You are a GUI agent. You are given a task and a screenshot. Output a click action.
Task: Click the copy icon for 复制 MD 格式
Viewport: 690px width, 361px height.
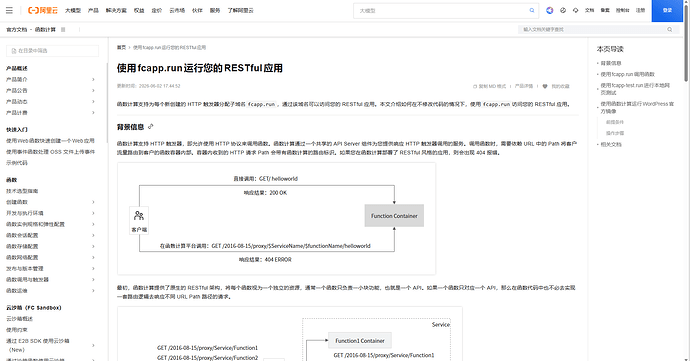(475, 86)
